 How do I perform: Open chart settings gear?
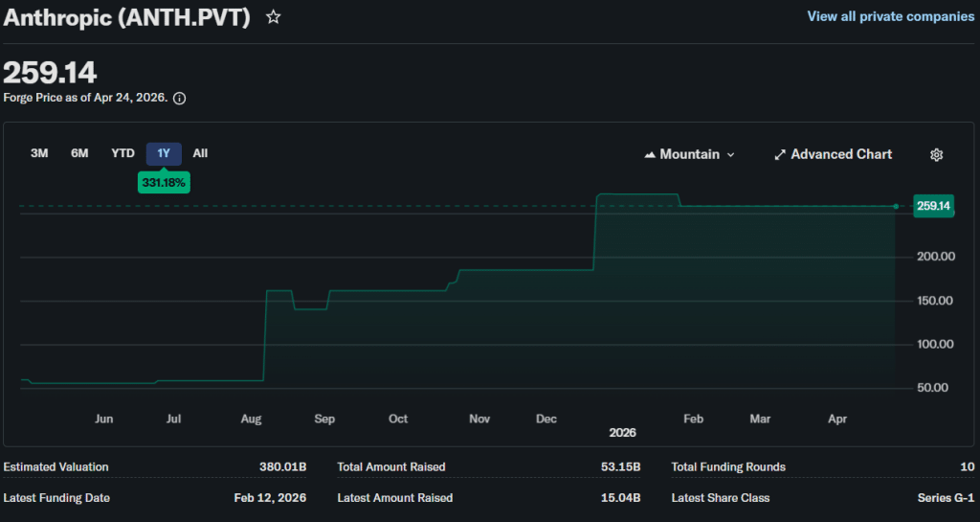click(936, 154)
